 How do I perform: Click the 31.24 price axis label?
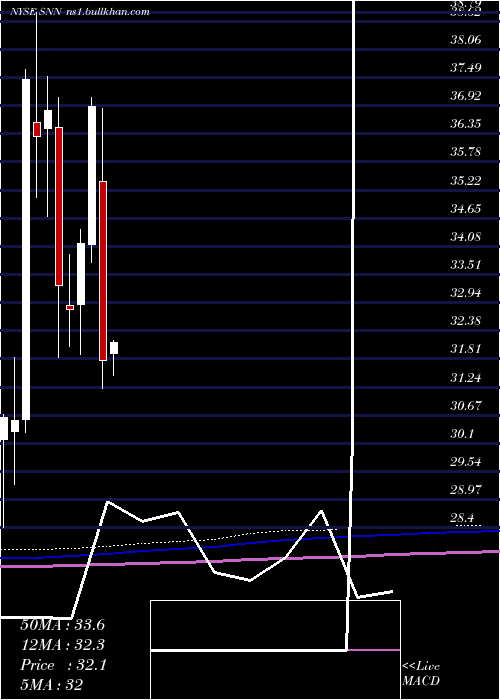466,378
